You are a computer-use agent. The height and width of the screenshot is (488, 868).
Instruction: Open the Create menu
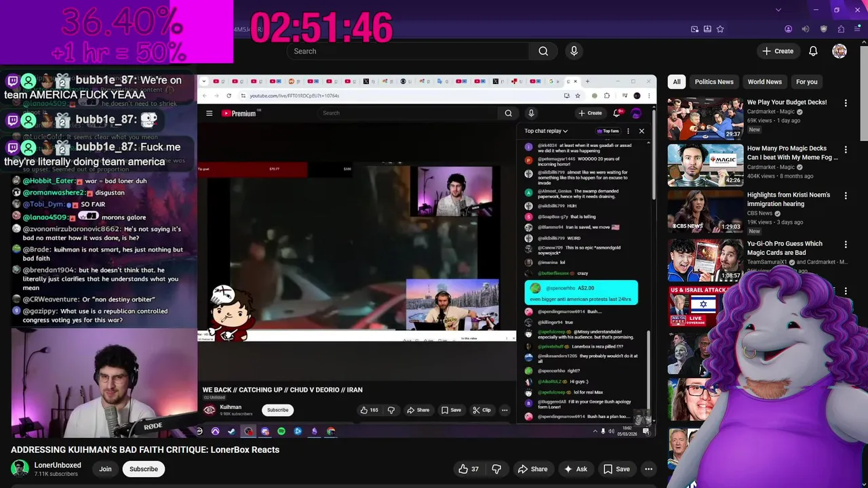[x=778, y=51]
